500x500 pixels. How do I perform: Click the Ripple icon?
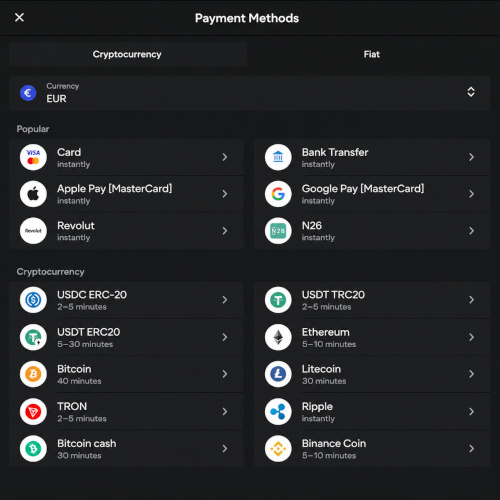(278, 412)
